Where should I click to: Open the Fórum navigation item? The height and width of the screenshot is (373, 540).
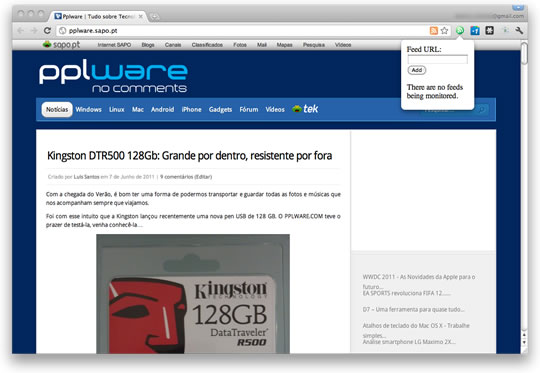pyautogui.click(x=249, y=110)
